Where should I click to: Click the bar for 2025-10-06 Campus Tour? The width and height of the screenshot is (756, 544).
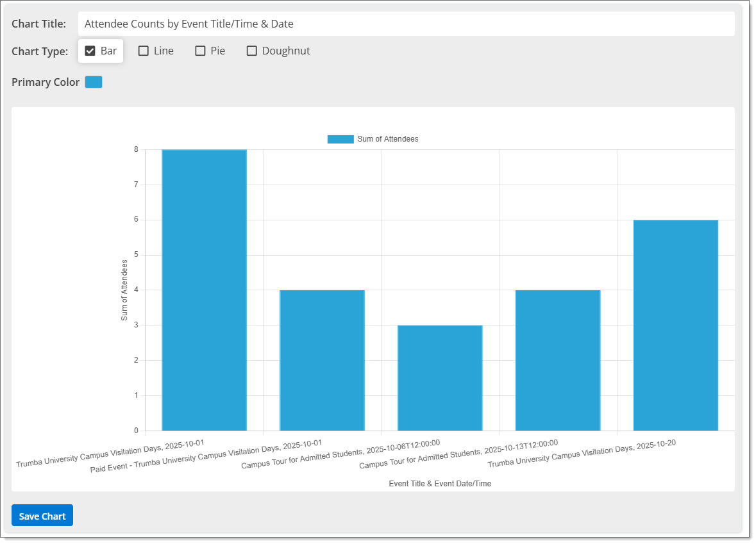[440, 377]
